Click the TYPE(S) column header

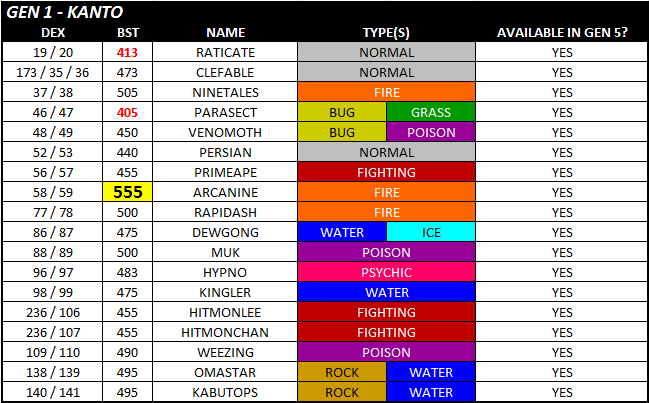pyautogui.click(x=387, y=33)
